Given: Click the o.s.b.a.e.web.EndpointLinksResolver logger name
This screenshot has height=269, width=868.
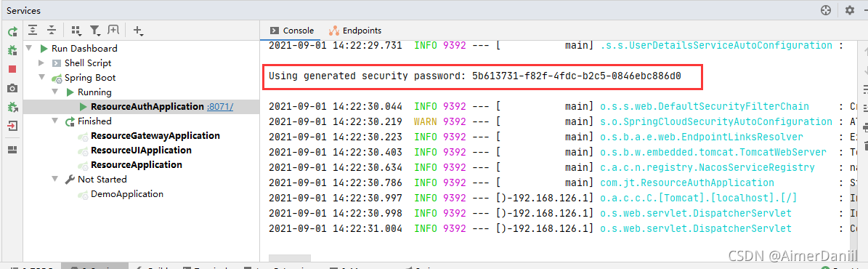Looking at the screenshot, I should [702, 137].
